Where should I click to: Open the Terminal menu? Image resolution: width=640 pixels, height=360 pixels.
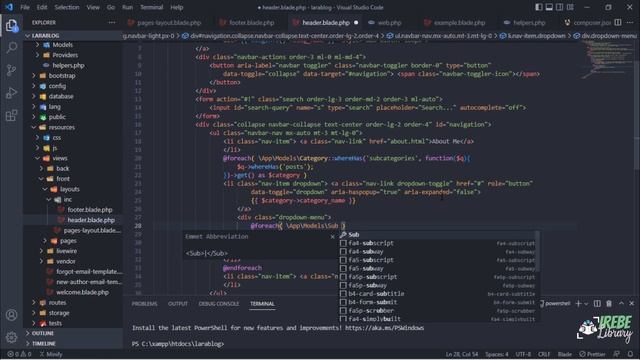tap(151, 7)
